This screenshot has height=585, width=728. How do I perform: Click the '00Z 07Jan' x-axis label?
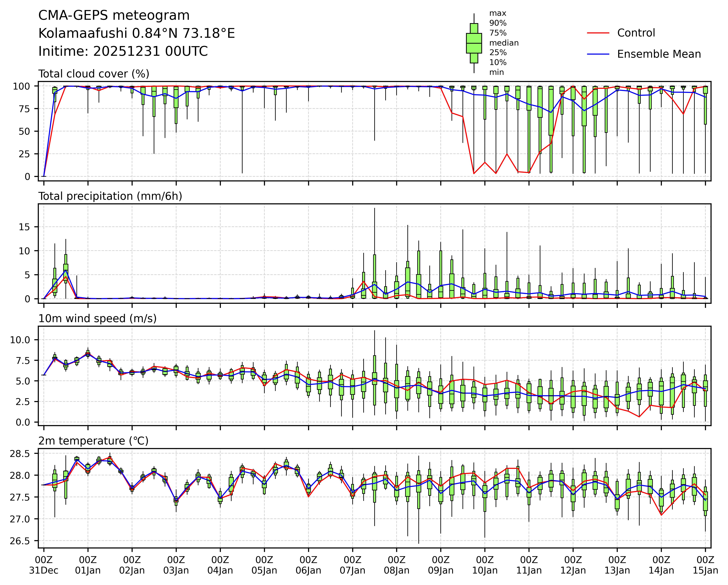tap(352, 565)
